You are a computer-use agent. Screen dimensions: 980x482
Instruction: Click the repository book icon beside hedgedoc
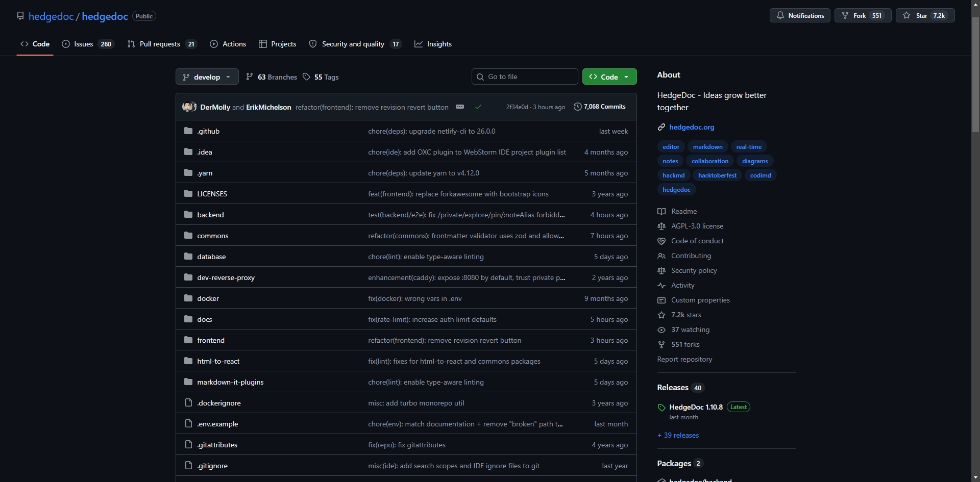click(20, 16)
